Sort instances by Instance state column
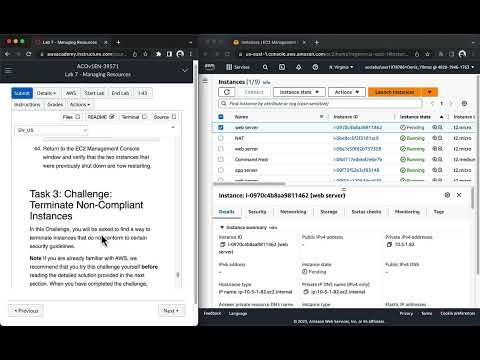The width and height of the screenshot is (480, 360). click(415, 117)
